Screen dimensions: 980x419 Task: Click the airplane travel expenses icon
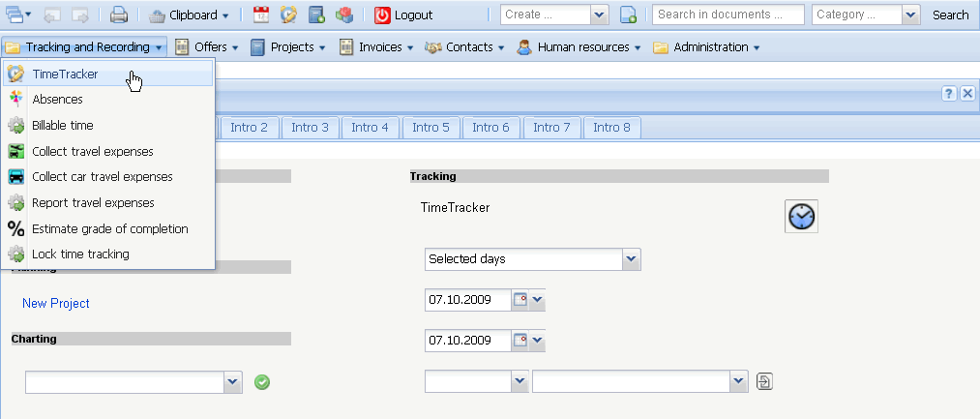15,151
